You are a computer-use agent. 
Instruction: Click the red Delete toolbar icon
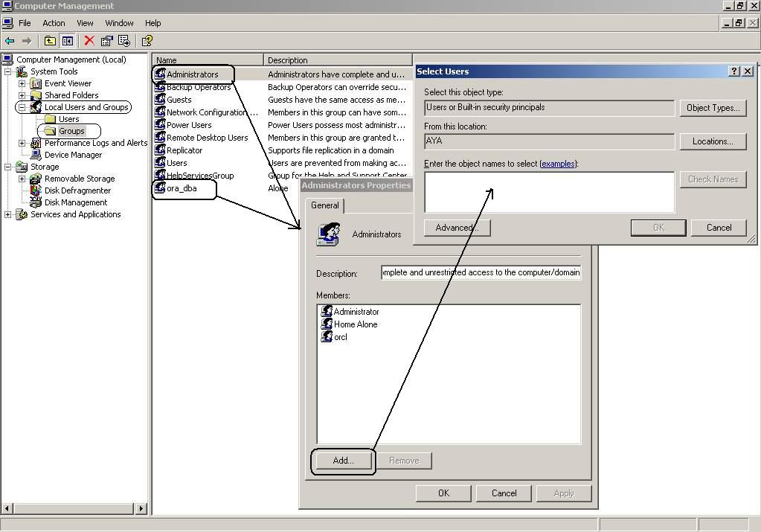(89, 41)
